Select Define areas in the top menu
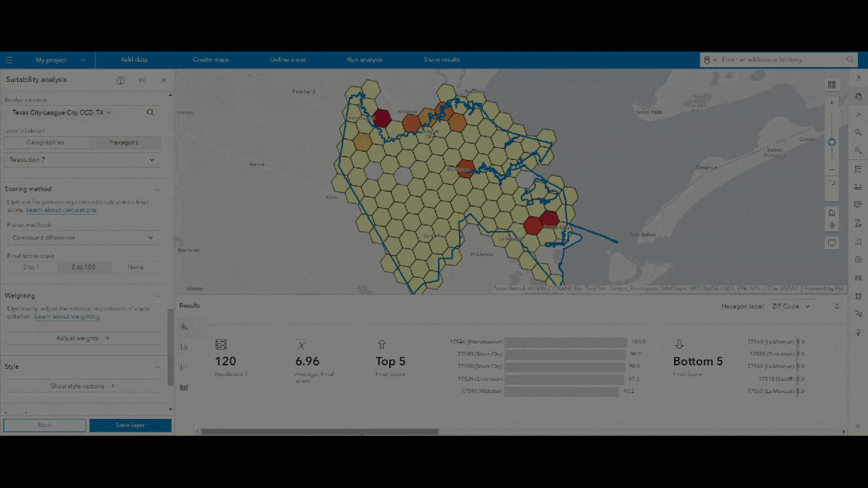The width and height of the screenshot is (868, 488). (288, 60)
